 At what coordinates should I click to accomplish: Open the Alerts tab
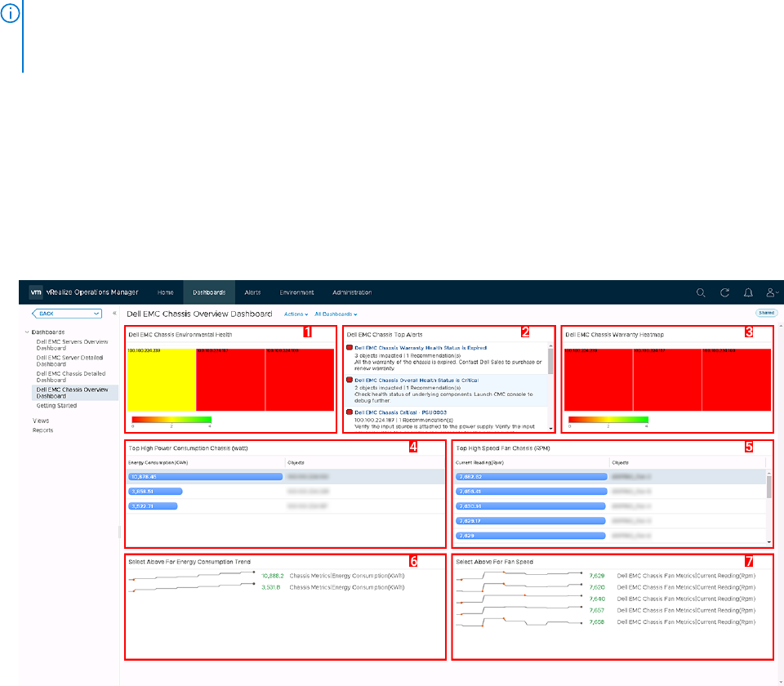click(x=252, y=292)
